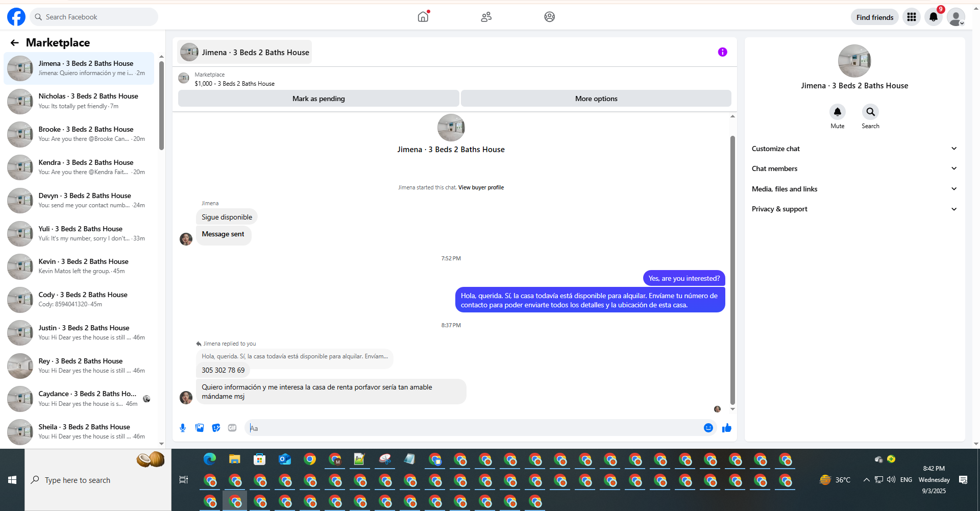Expand Chat members section
This screenshot has width=980, height=511.
point(854,168)
